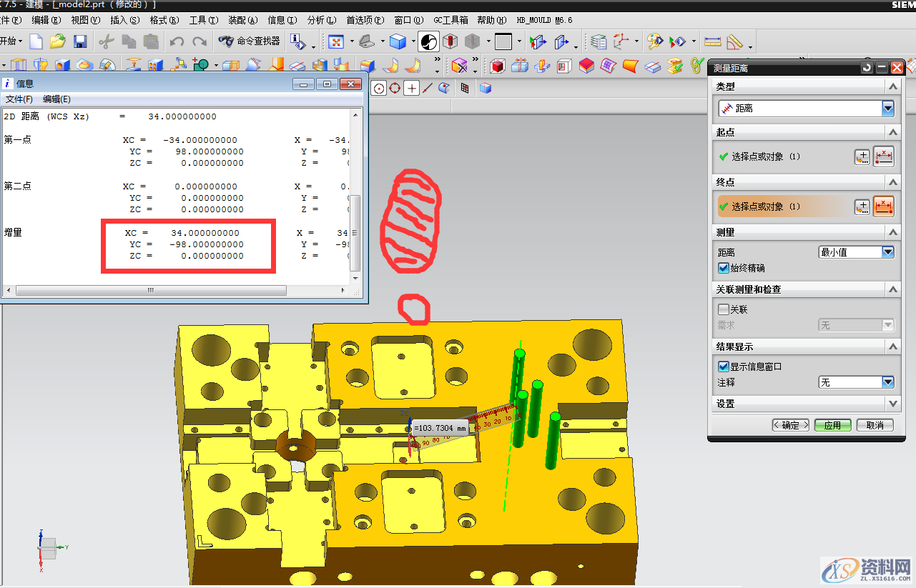Click the Fit view icon

click(336, 41)
